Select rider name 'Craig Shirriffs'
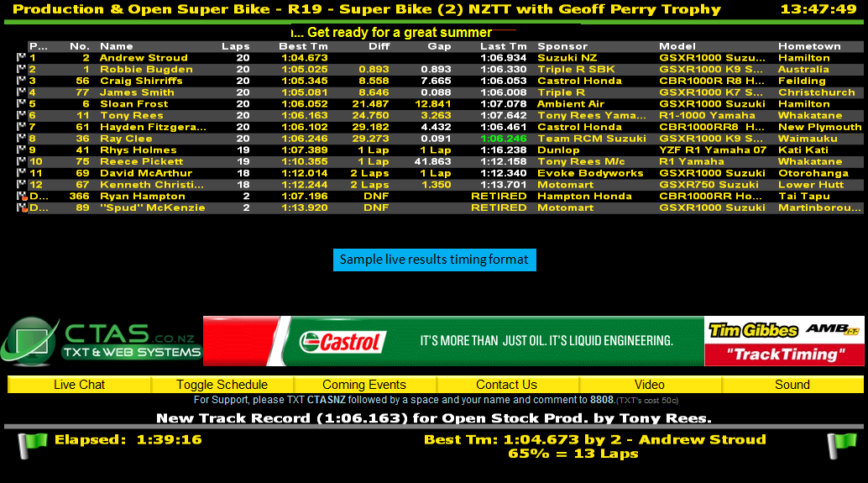The width and height of the screenshot is (868, 483). coord(141,81)
